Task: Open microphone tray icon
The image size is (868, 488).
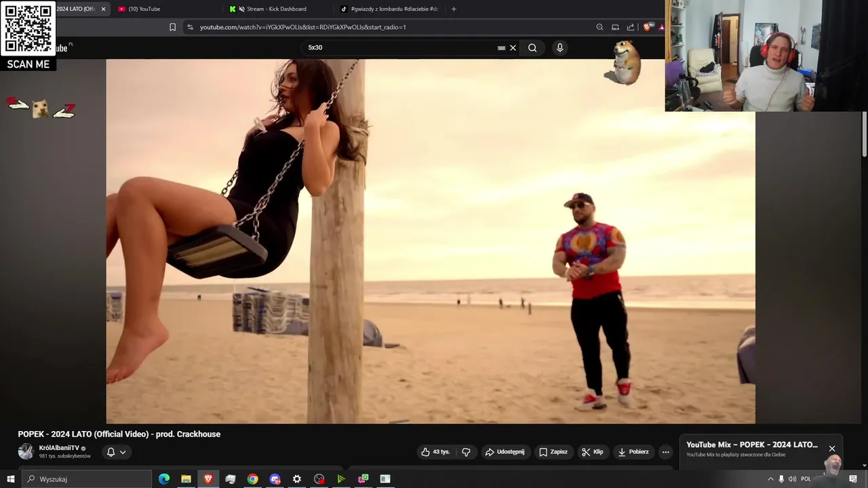Action: [781, 479]
